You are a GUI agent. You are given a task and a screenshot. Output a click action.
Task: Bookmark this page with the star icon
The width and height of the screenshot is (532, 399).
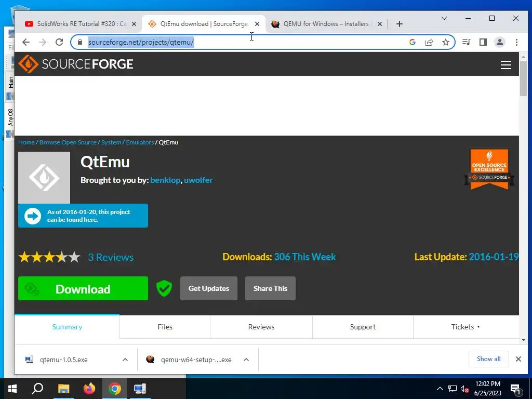446,42
